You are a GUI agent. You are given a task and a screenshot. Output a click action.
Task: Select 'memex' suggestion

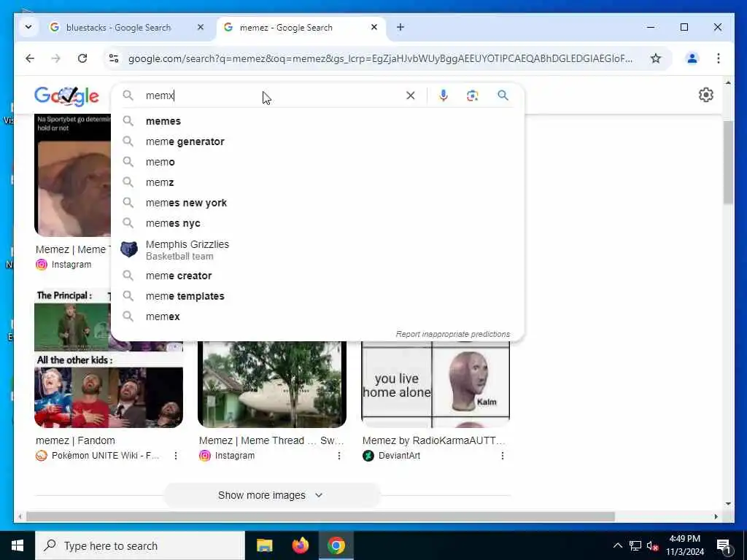(317, 316)
